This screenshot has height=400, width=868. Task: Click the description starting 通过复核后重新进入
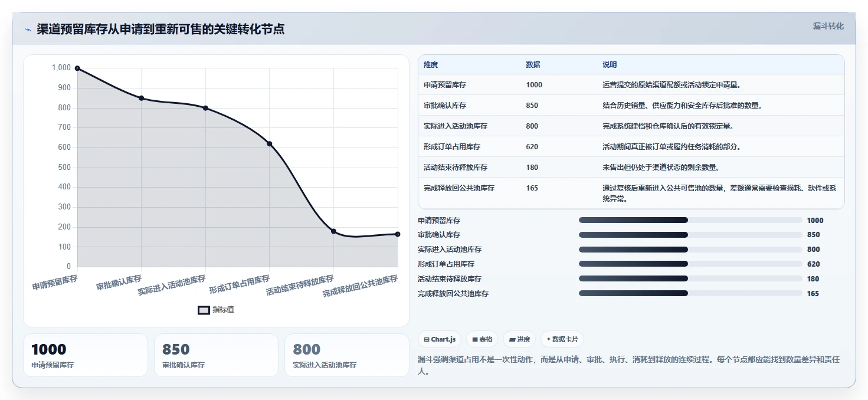pyautogui.click(x=719, y=194)
